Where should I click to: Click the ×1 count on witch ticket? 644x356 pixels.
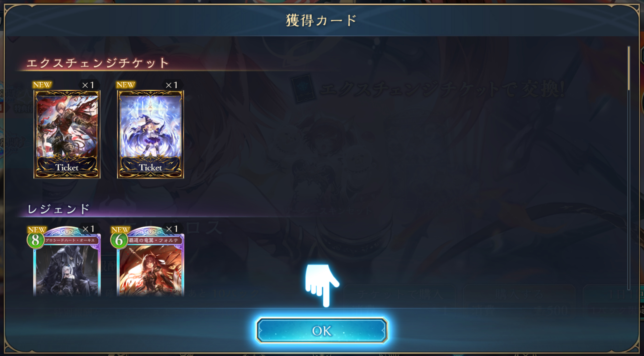[x=171, y=85]
